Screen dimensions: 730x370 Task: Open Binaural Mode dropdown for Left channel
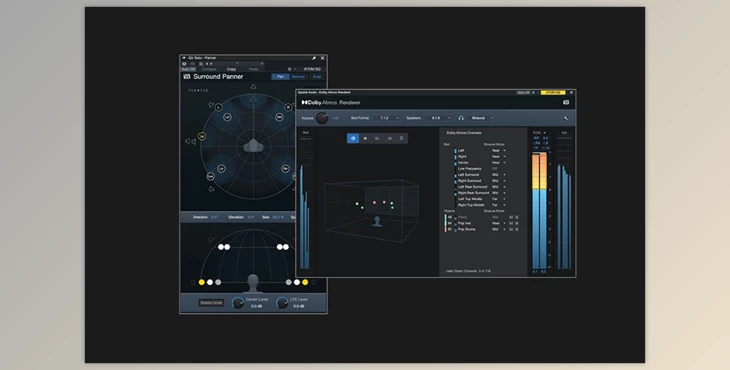tap(499, 151)
